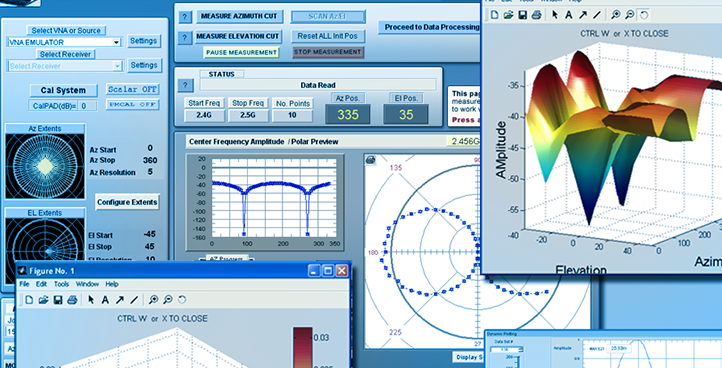
Task: Open Settings next to Select Receiver dropdown
Action: (144, 65)
